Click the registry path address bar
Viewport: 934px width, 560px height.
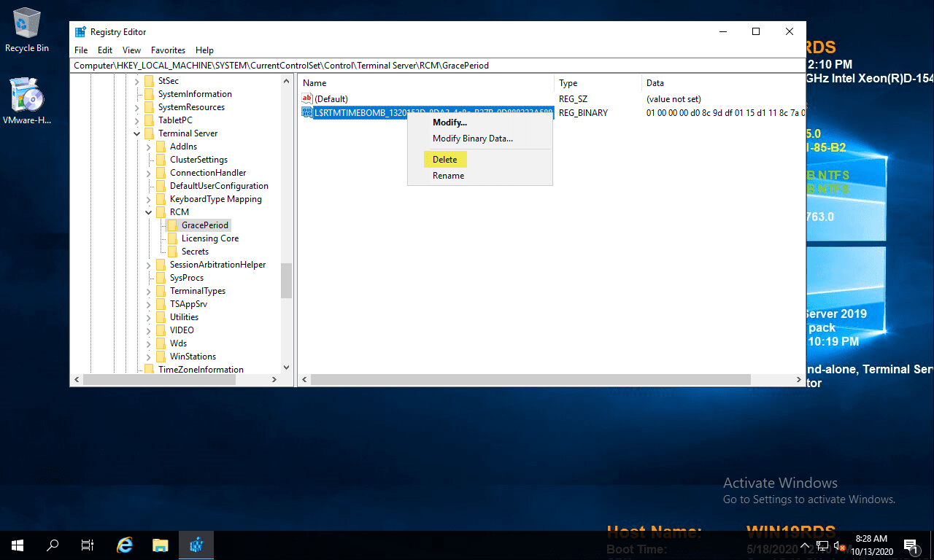(438, 66)
